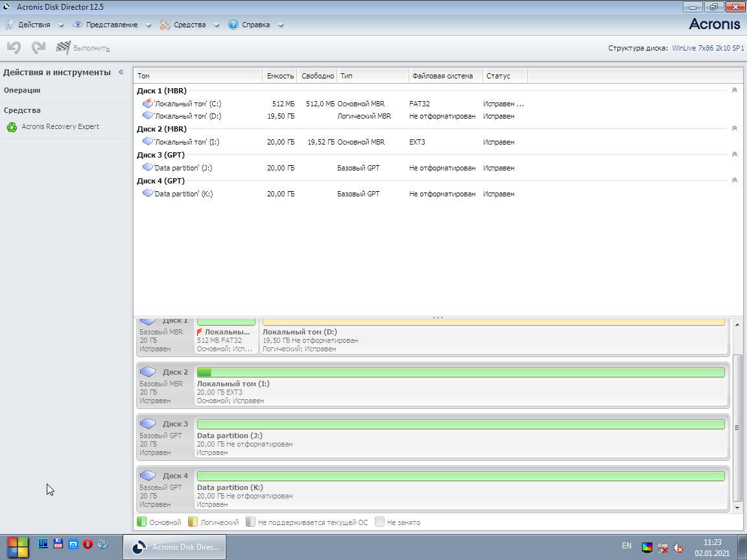Sort by the Файловая система column header
The image size is (747, 560).
click(445, 76)
